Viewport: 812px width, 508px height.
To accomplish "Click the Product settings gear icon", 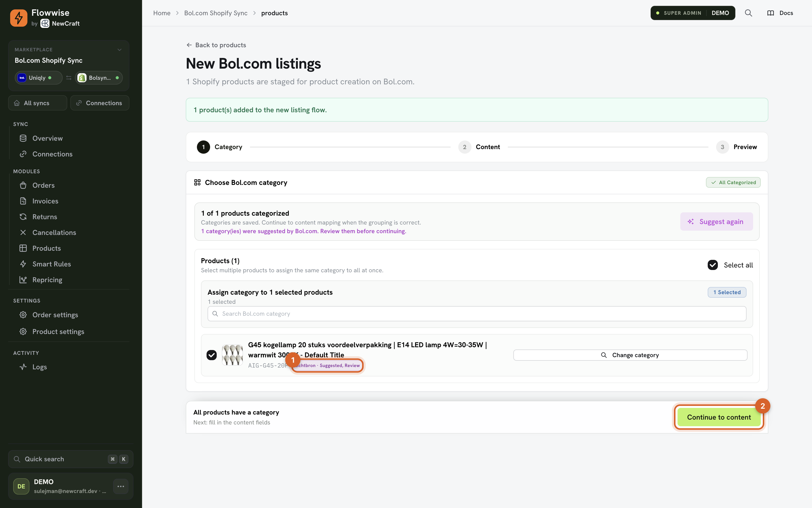I will pos(23,332).
